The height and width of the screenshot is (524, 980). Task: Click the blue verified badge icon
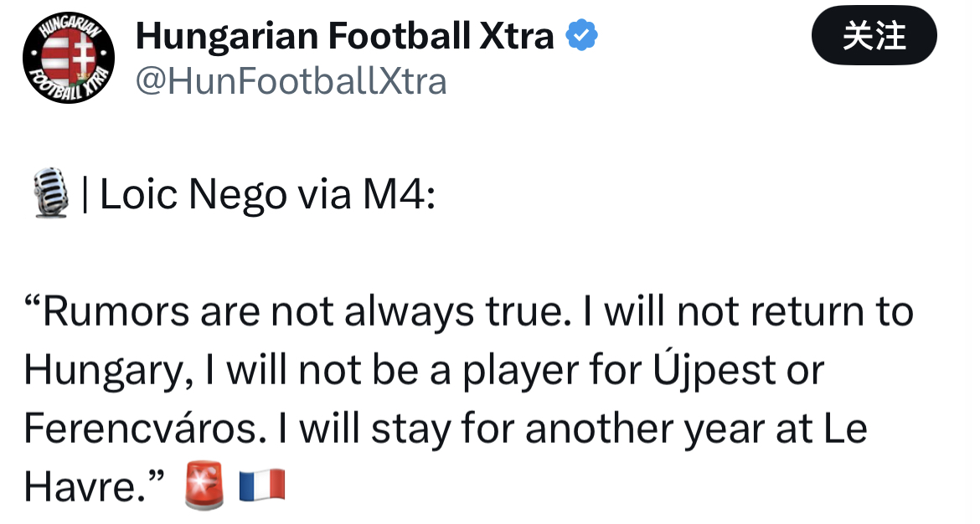tap(582, 35)
